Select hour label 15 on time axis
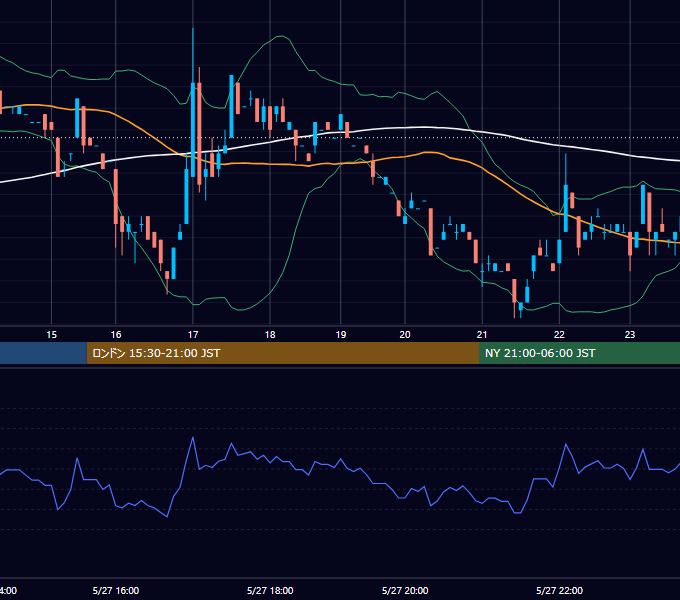 (52, 335)
